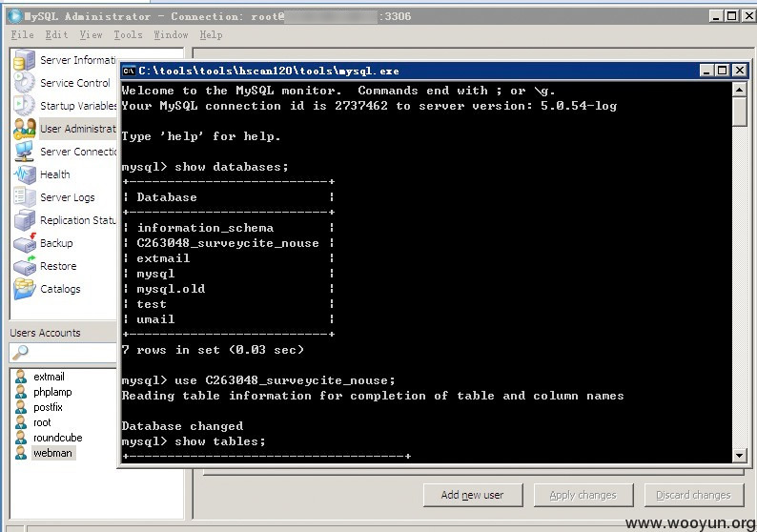Open the File menu
This screenshot has height=532, width=757.
coord(22,34)
